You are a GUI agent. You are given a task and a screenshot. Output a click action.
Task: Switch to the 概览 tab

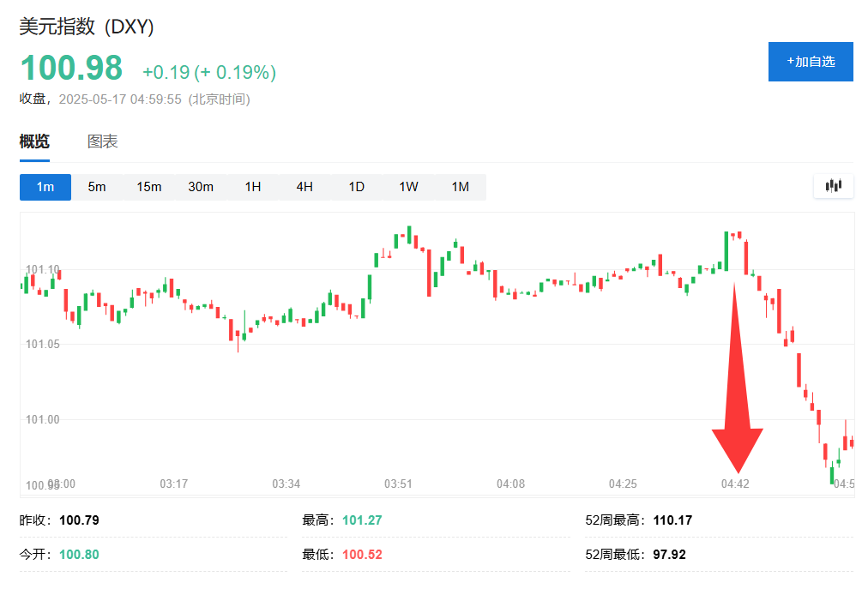[34, 141]
